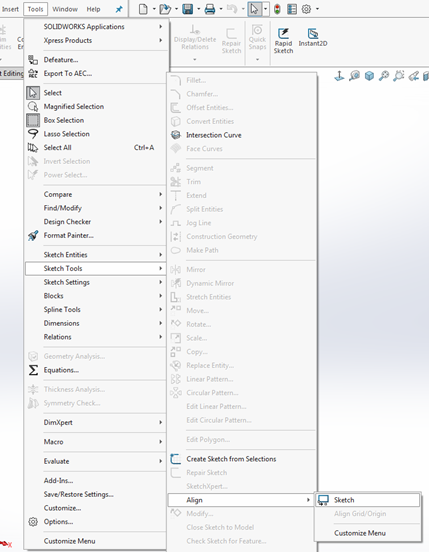Expand the Spline Tools submenu
Image resolution: width=429 pixels, height=552 pixels.
click(95, 309)
